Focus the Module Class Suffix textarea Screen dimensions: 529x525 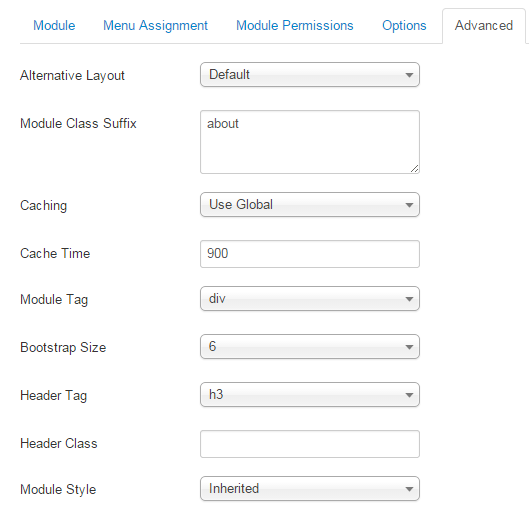coord(310,142)
